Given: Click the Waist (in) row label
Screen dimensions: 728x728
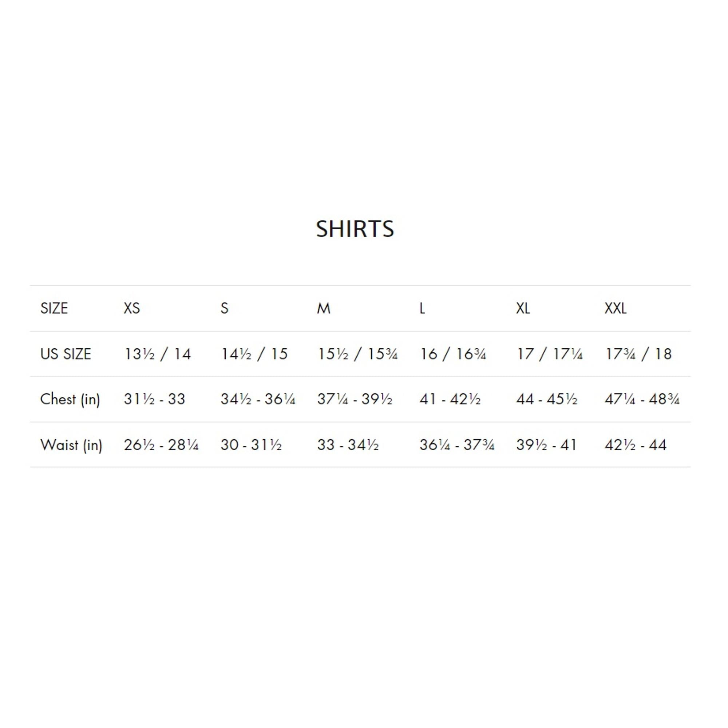Looking at the screenshot, I should (71, 445).
